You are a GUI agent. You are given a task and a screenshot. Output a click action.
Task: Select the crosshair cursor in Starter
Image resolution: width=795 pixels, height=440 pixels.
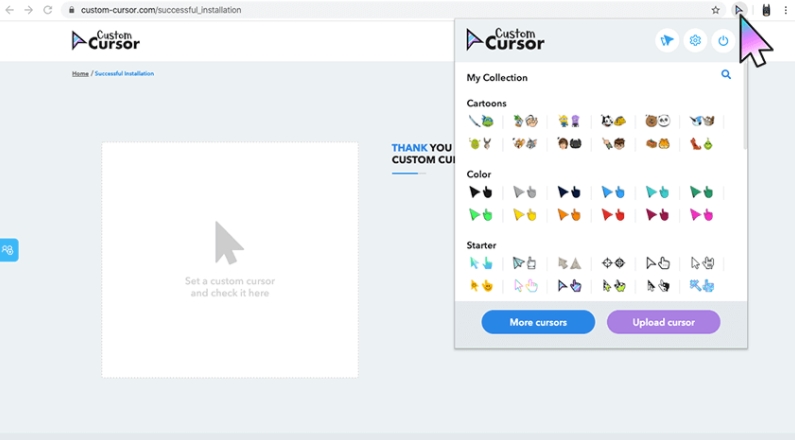(x=613, y=263)
